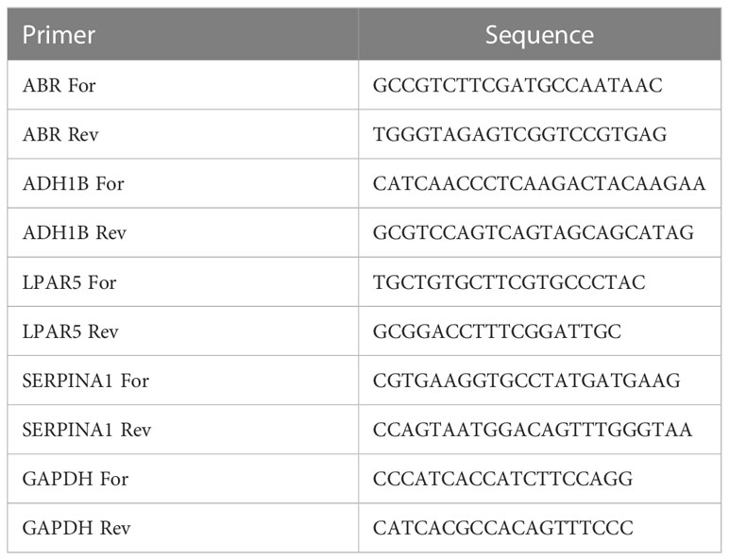729x560 pixels.
Task: Click sequence TGGGTAGAGTCGGTCCGTGAG
Action: coord(519,134)
